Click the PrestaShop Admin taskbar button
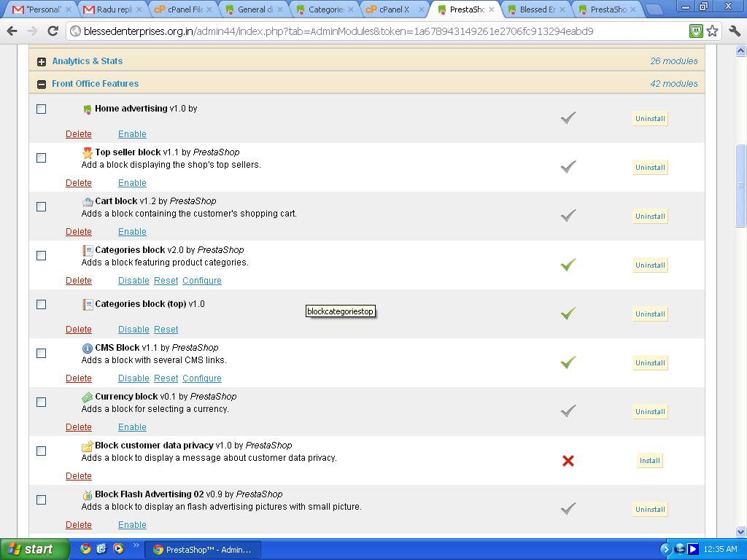 coord(202,550)
